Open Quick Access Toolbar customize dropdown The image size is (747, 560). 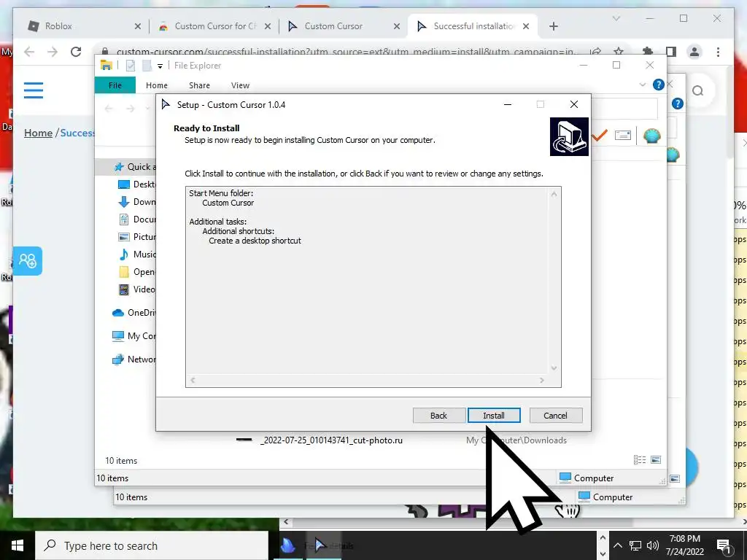[160, 66]
